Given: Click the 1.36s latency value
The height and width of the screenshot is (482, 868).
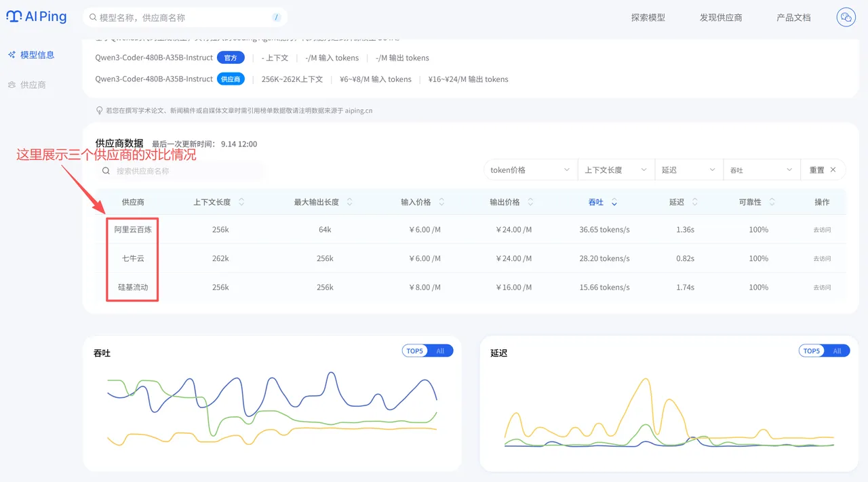Looking at the screenshot, I should (x=685, y=230).
